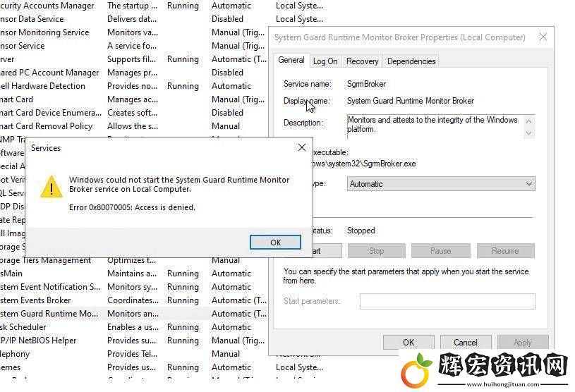Switch to the Log On tab
This screenshot has width=575, height=392.
(x=325, y=61)
